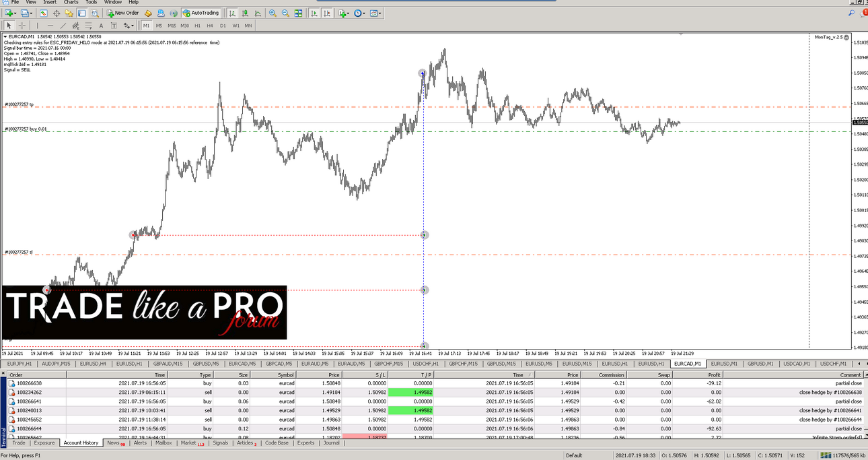Image resolution: width=868 pixels, height=460 pixels.
Task: Select the Bar Chart display icon
Action: (x=231, y=13)
